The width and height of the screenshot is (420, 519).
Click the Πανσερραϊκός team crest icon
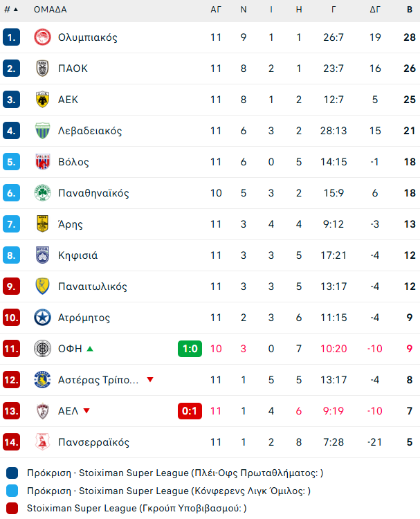click(x=42, y=442)
